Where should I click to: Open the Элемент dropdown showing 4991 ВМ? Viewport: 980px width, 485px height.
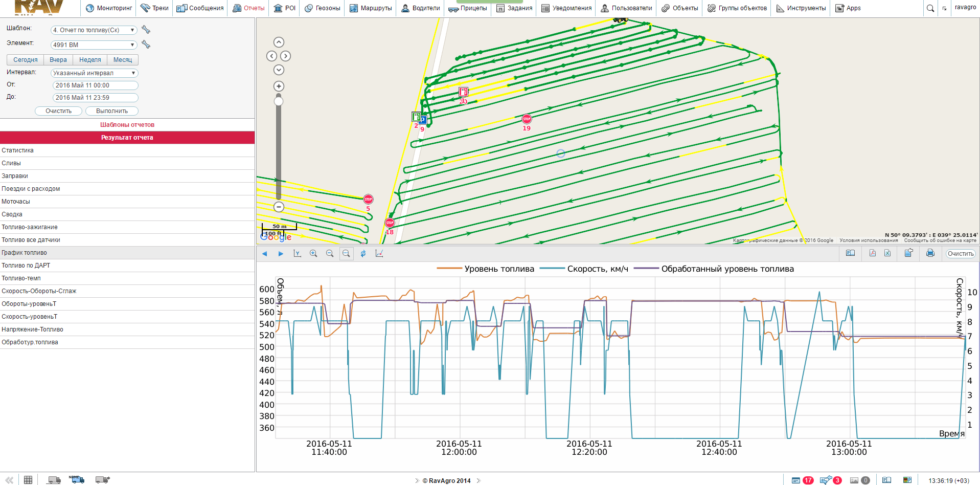click(94, 45)
